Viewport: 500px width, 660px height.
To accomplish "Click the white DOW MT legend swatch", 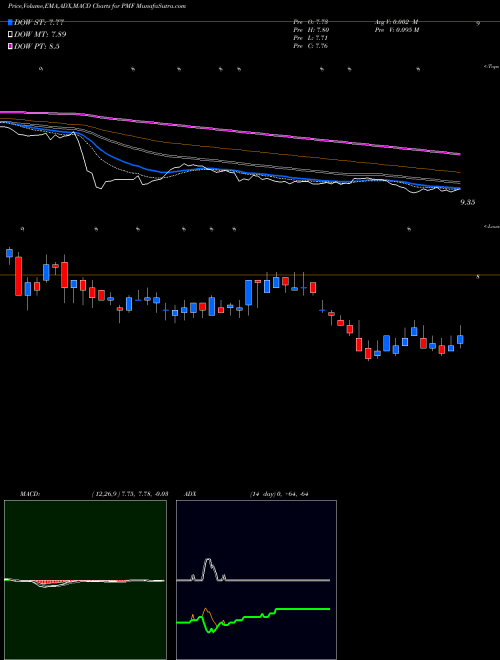I will tap(10, 34).
